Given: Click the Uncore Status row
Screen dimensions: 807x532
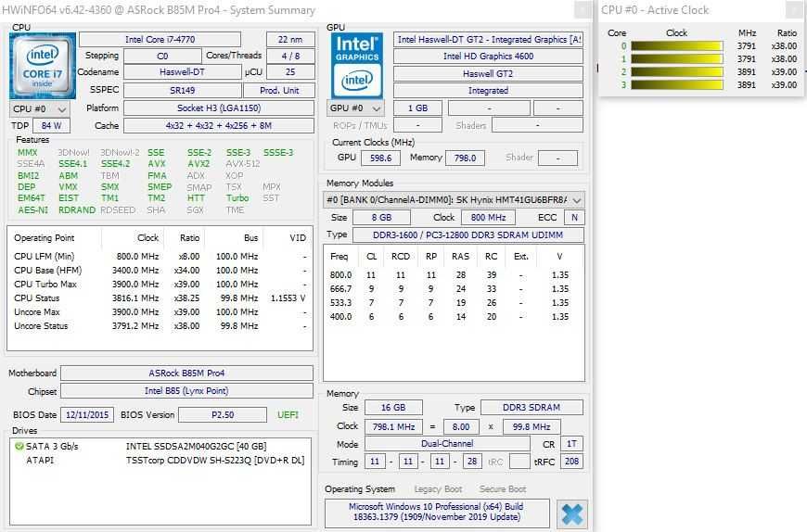Looking at the screenshot, I should point(160,326).
